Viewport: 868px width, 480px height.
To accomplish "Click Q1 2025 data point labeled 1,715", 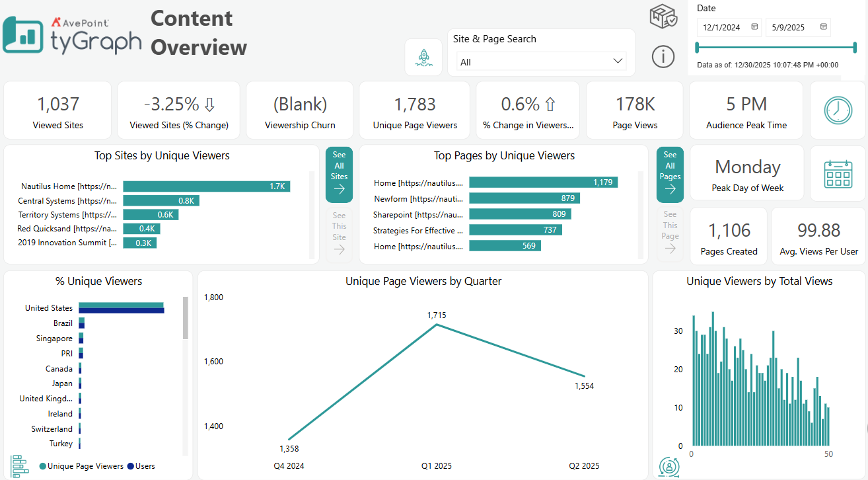I will (x=437, y=324).
